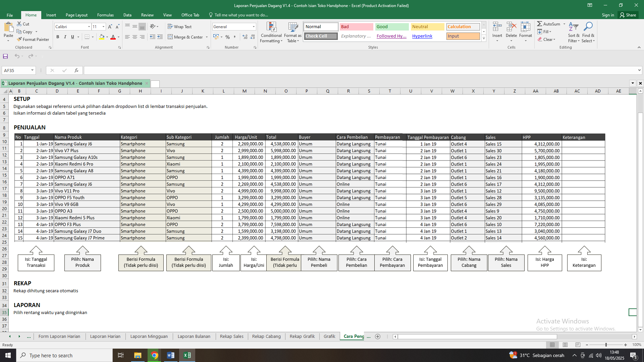
Task: Expand the AutoSum dropdown arrow
Action: pos(565,24)
